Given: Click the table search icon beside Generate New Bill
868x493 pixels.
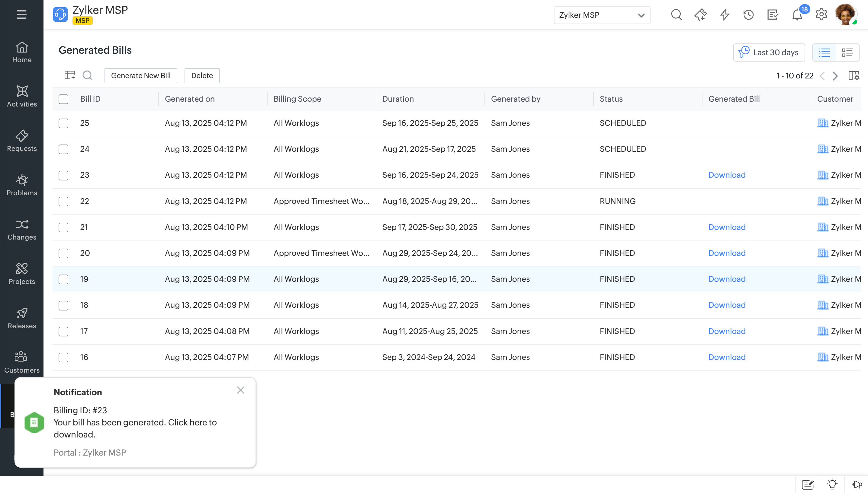Looking at the screenshot, I should click(x=88, y=75).
